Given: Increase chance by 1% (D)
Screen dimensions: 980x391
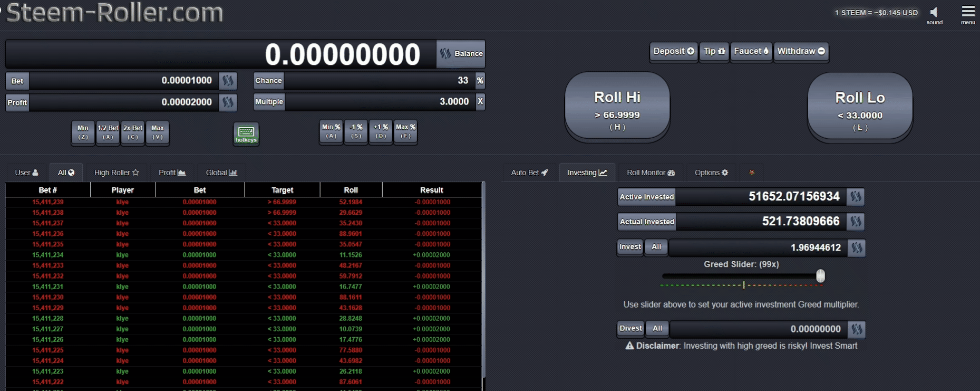Looking at the screenshot, I should tap(381, 131).
